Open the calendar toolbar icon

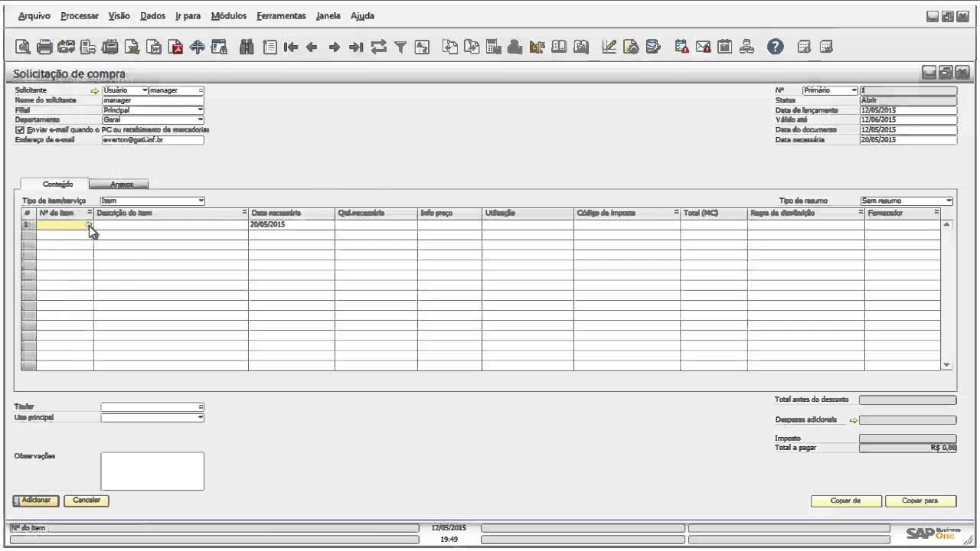tap(725, 47)
